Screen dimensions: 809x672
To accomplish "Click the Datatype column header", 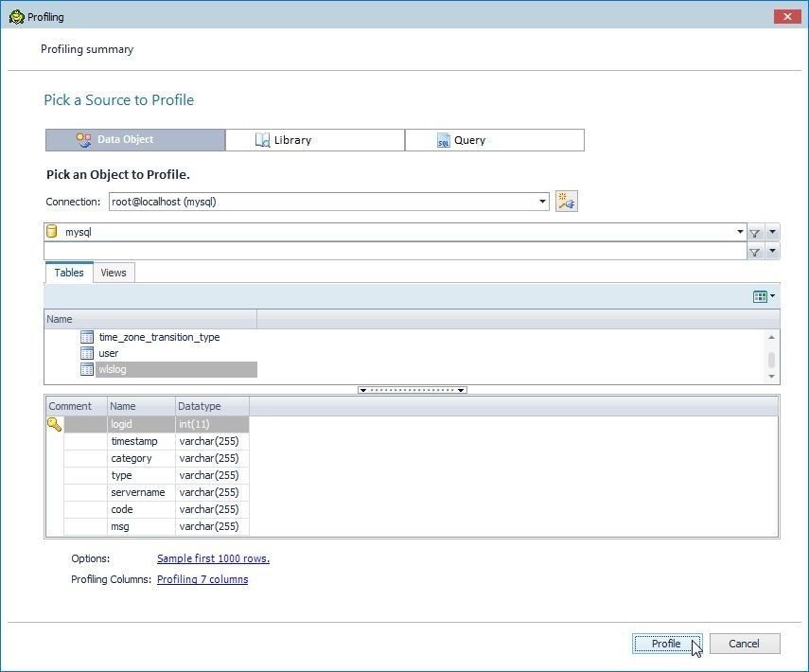I will point(212,406).
